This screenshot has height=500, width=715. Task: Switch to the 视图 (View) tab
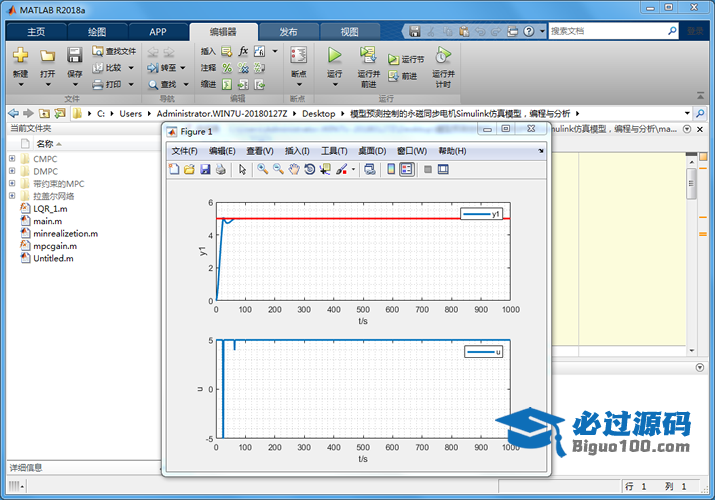350,32
